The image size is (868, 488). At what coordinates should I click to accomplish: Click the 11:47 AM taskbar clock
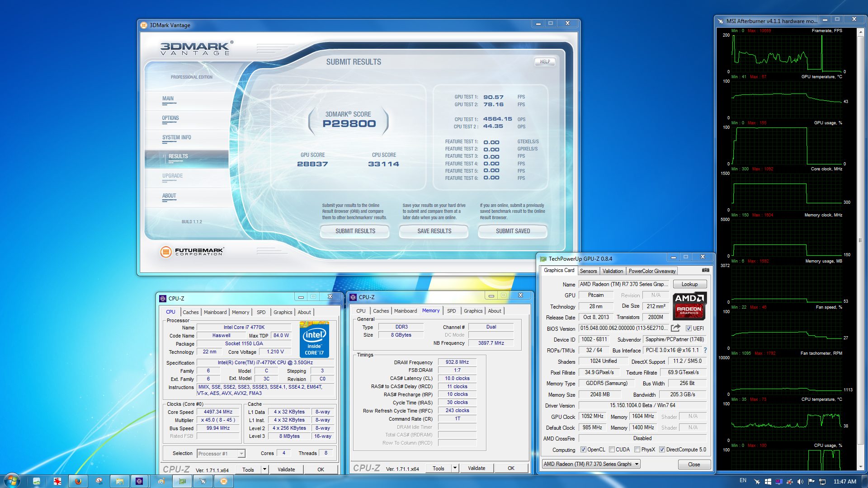[x=844, y=482]
